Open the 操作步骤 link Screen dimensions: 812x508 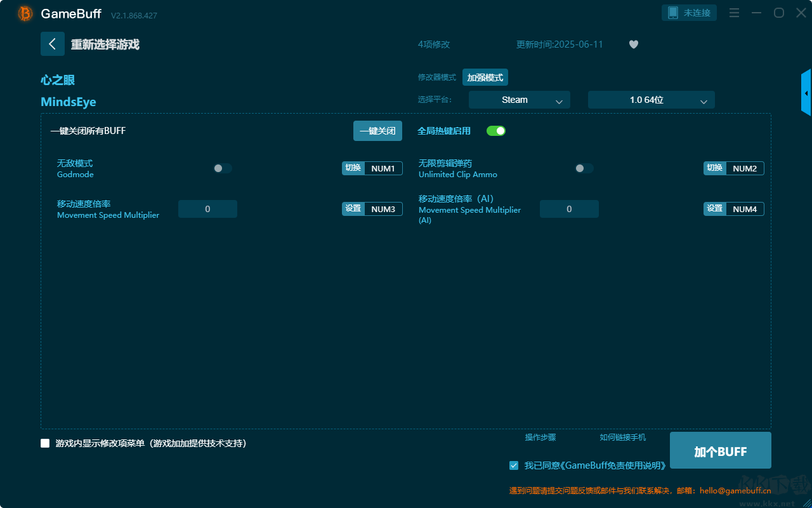540,438
